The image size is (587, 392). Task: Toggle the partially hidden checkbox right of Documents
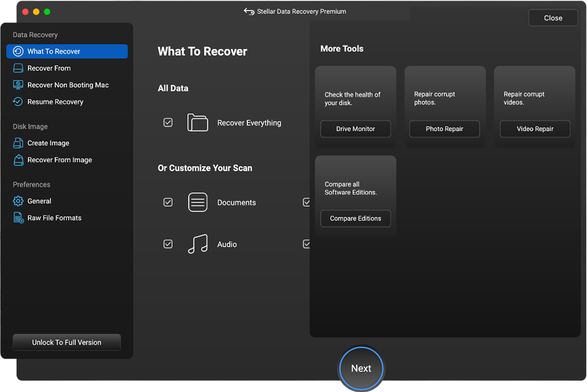[306, 202]
